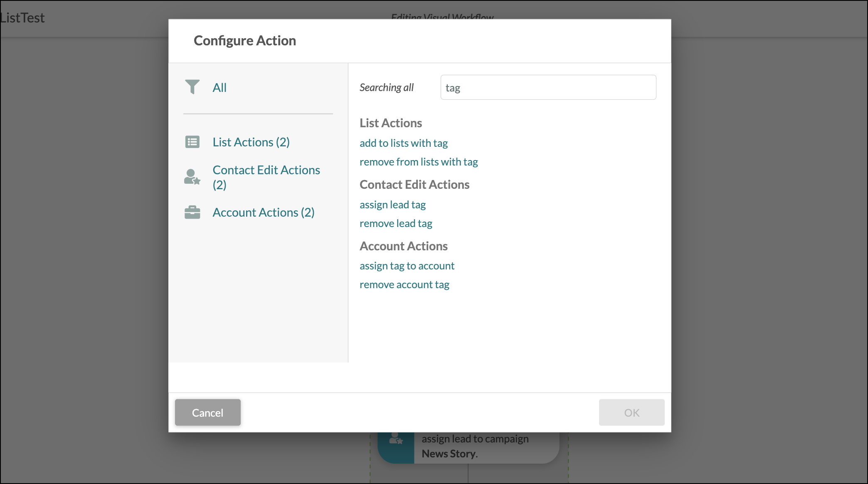Pick the remove account tag action
868x484 pixels.
pyautogui.click(x=404, y=284)
